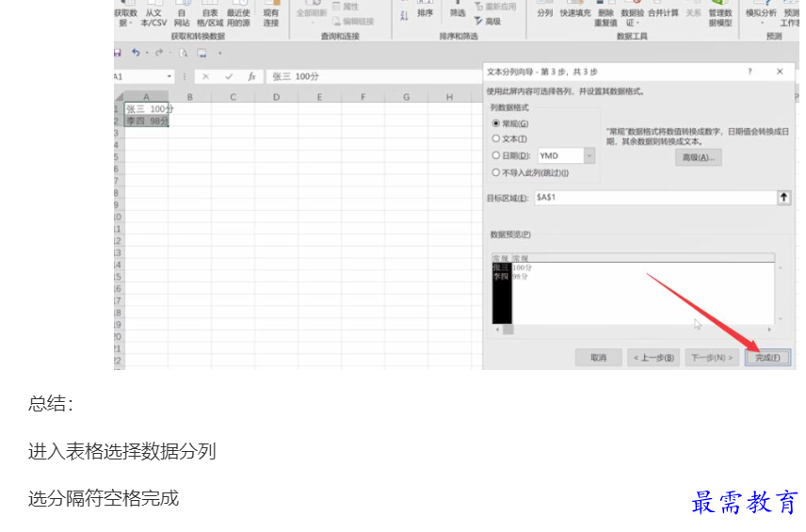
Task: Select the 常规(G) radio option
Action: (x=510, y=123)
